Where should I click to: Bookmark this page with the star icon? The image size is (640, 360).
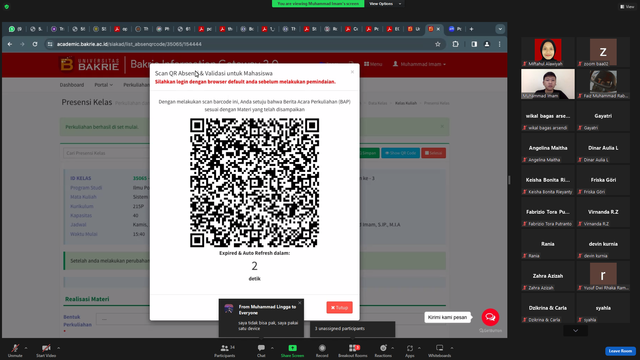(x=438, y=44)
